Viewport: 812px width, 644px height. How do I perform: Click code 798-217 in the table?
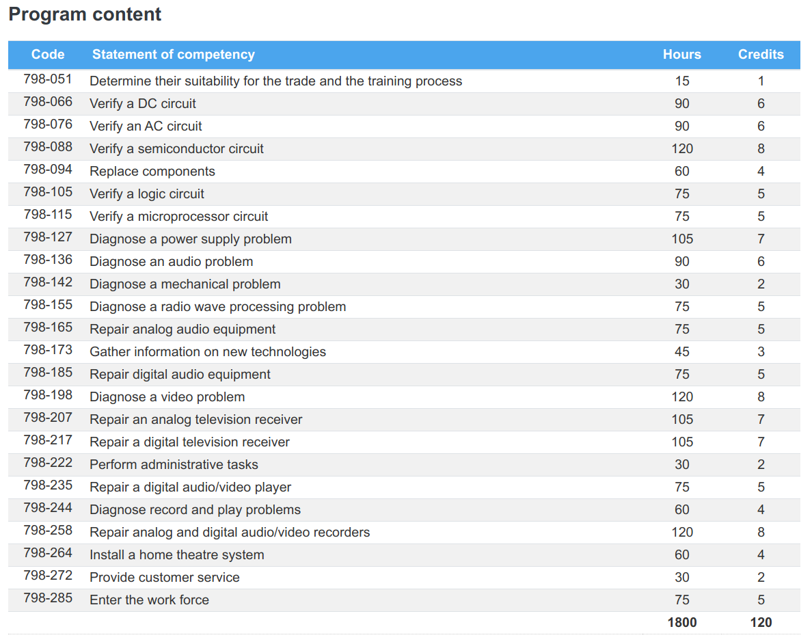48,440
